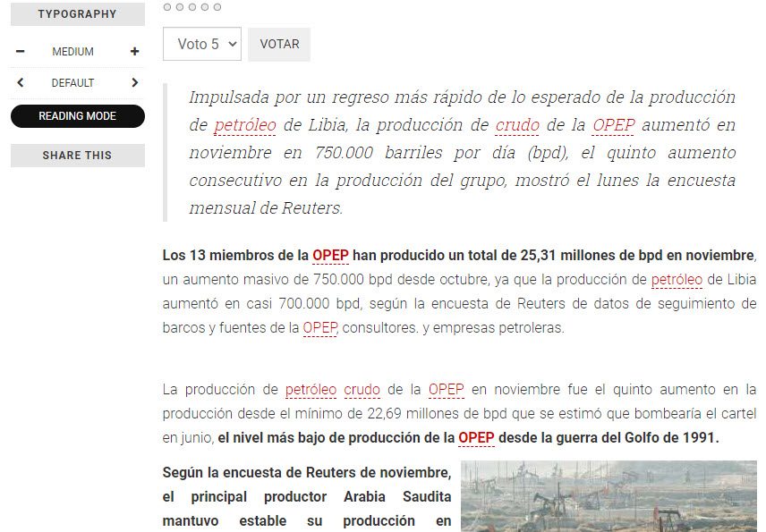
Task: Click left chevron beside DEFAULT font
Action: tap(21, 83)
